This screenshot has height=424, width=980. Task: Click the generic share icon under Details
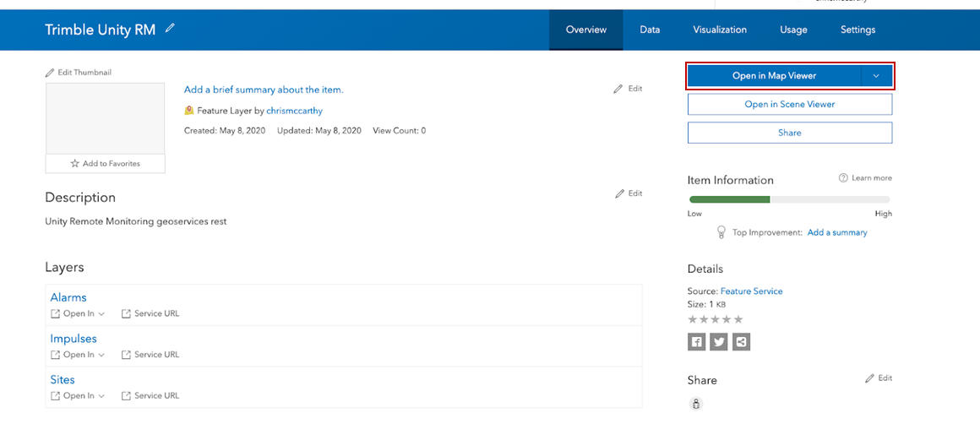(x=741, y=341)
